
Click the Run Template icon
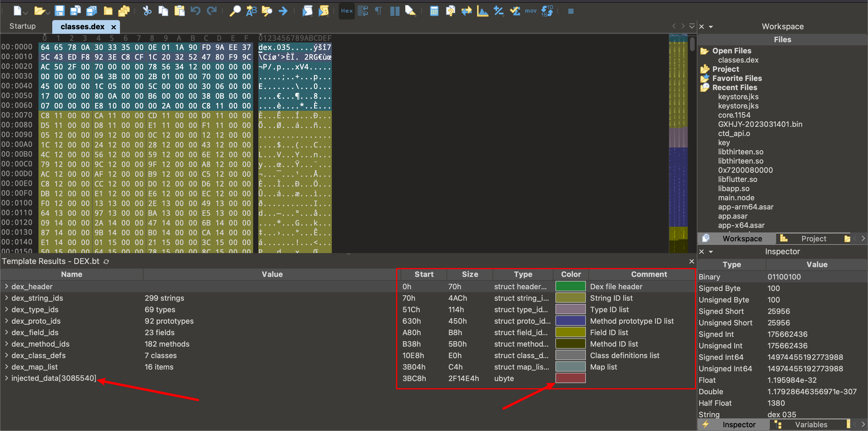point(323,11)
